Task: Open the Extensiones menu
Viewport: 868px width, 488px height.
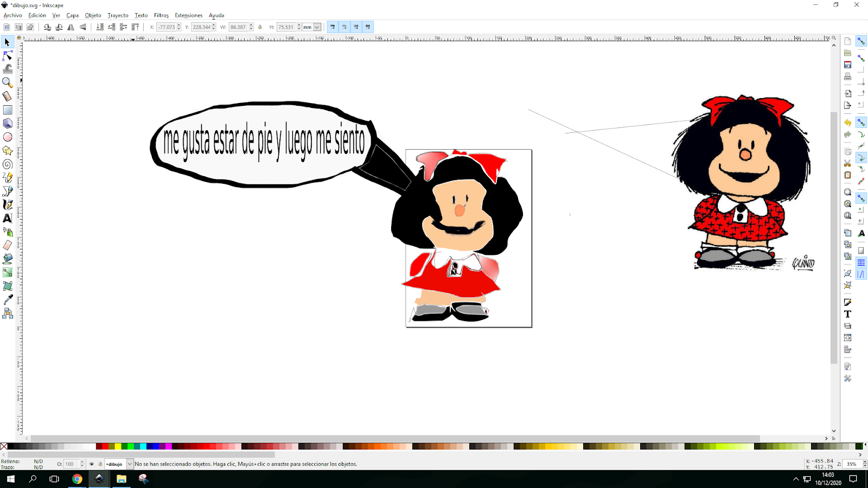Action: tap(189, 15)
